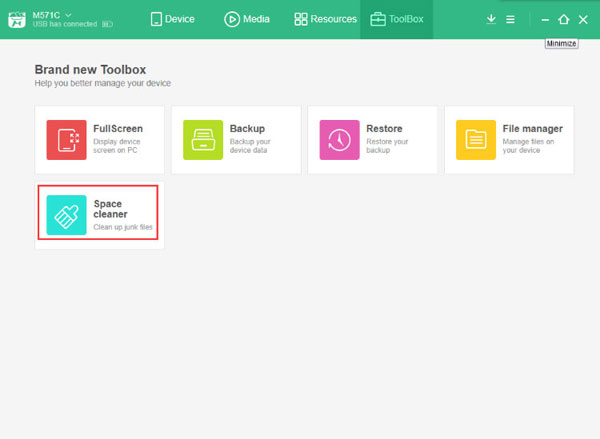The image size is (600, 439).
Task: Open the hamburger menu in title bar
Action: tap(511, 19)
